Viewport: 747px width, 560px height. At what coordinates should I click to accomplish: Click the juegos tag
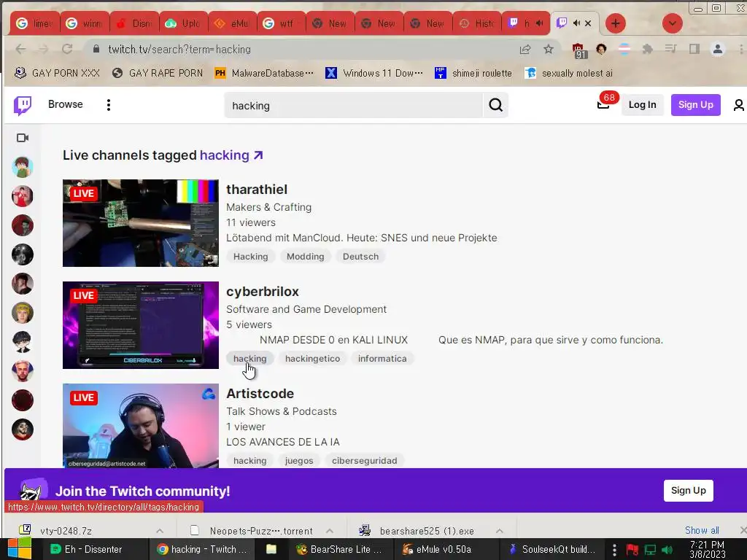point(299,461)
